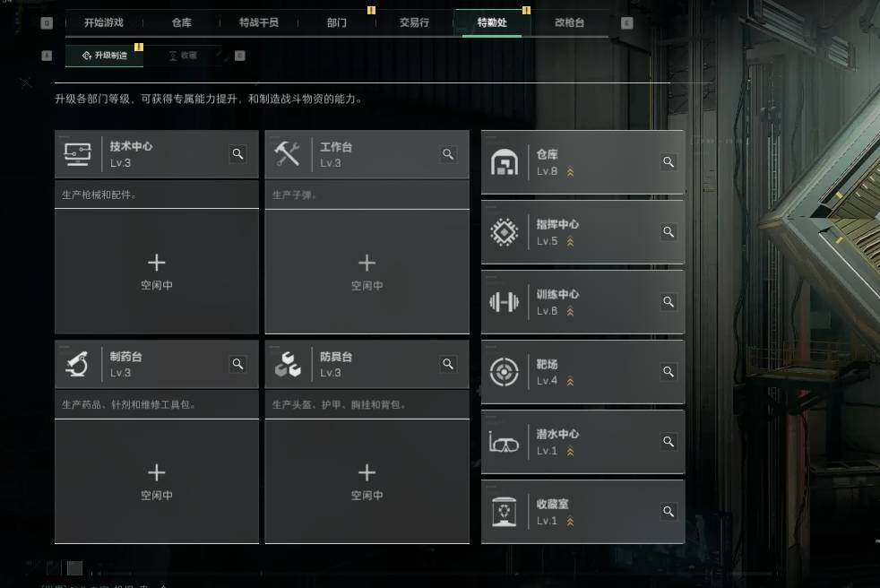Screen dimensions: 880x588
Task: Inspect 防具台 with its magnifier icon
Action: pyautogui.click(x=448, y=364)
